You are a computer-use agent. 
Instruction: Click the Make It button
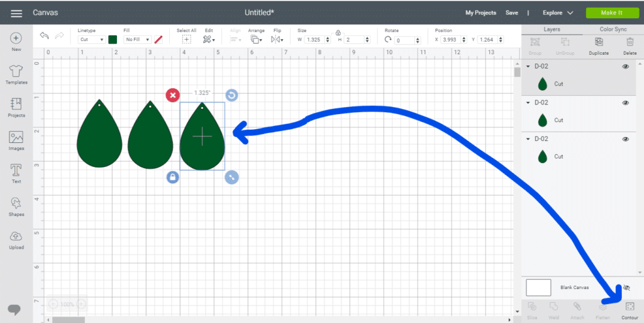pos(611,13)
